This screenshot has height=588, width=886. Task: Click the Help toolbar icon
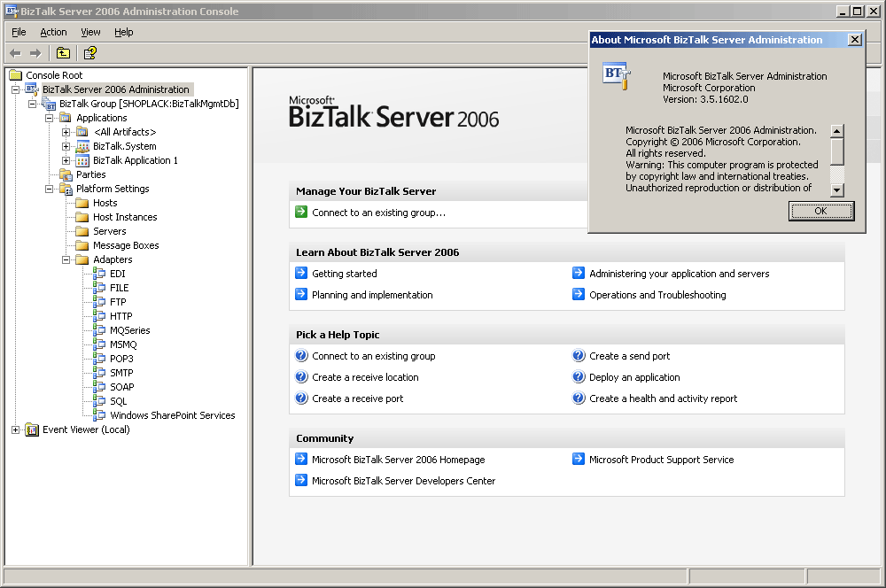pos(89,53)
